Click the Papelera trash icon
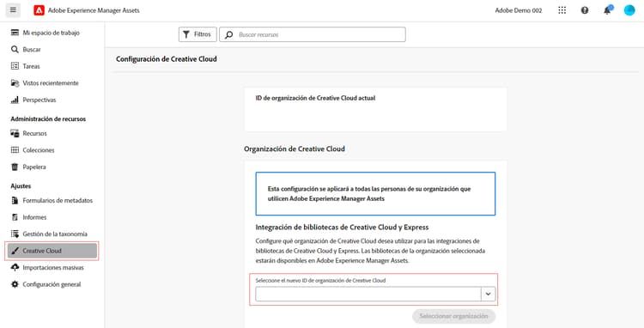This screenshot has width=644, height=328. 15,167
